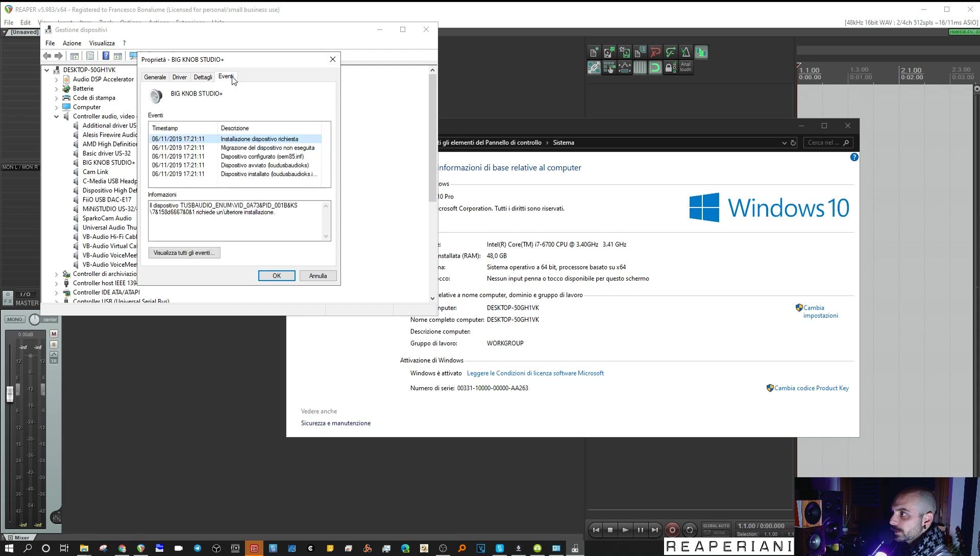Toggle the Snap magnet icon in REAPER
980x556 pixels.
(x=655, y=67)
